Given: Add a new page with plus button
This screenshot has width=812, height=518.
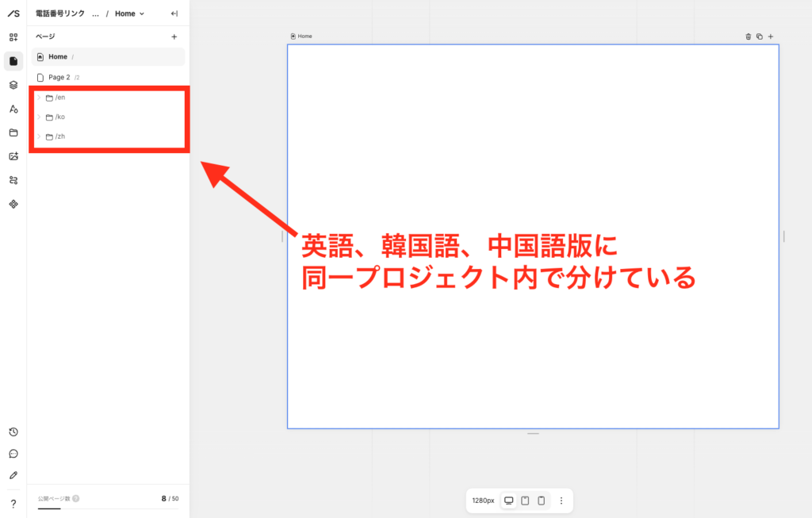Looking at the screenshot, I should (x=174, y=36).
